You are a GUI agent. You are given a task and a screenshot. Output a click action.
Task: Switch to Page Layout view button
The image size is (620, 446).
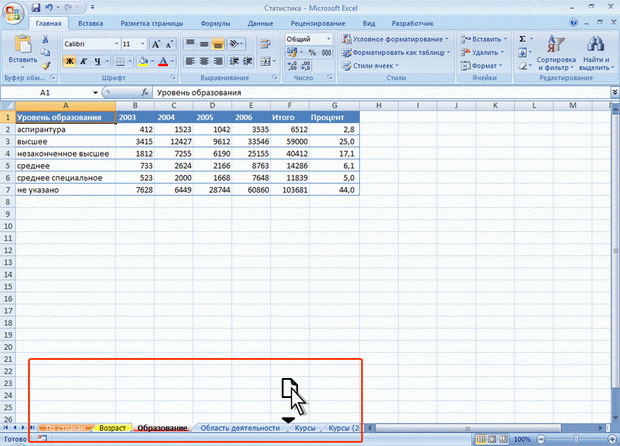tap(492, 439)
